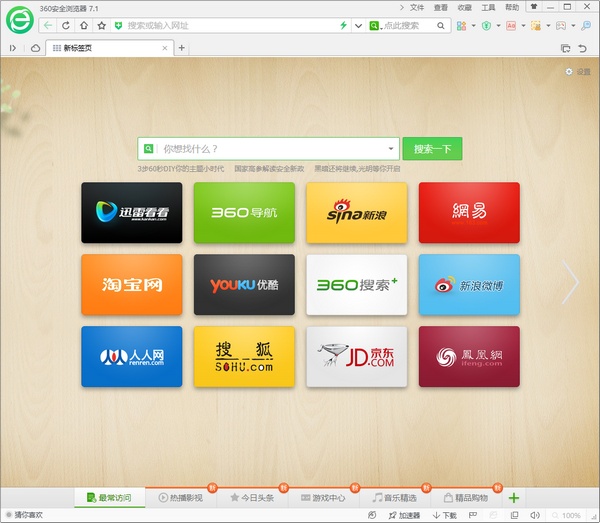Viewport: 600px width, 523px height.
Task: Open the tab list icon at tab bar right
Action: 565,48
